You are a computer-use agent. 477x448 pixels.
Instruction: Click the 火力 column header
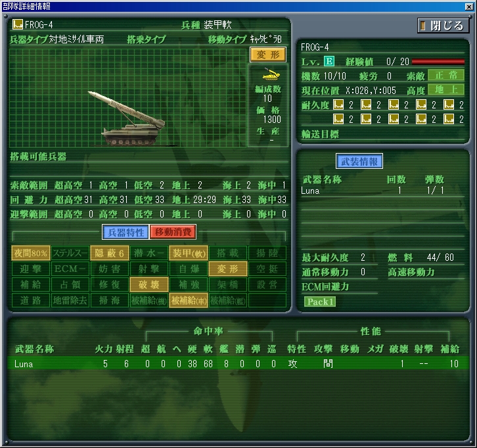coord(103,349)
